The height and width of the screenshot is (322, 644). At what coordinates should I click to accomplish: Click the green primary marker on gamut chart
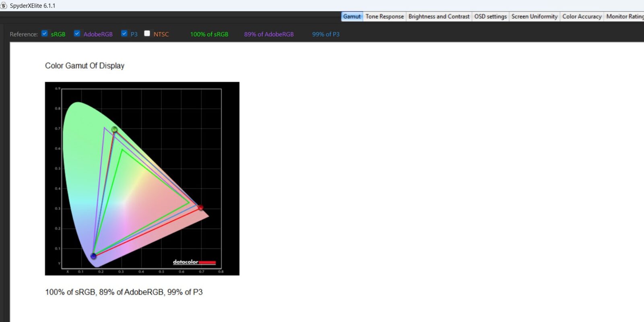[x=114, y=129]
